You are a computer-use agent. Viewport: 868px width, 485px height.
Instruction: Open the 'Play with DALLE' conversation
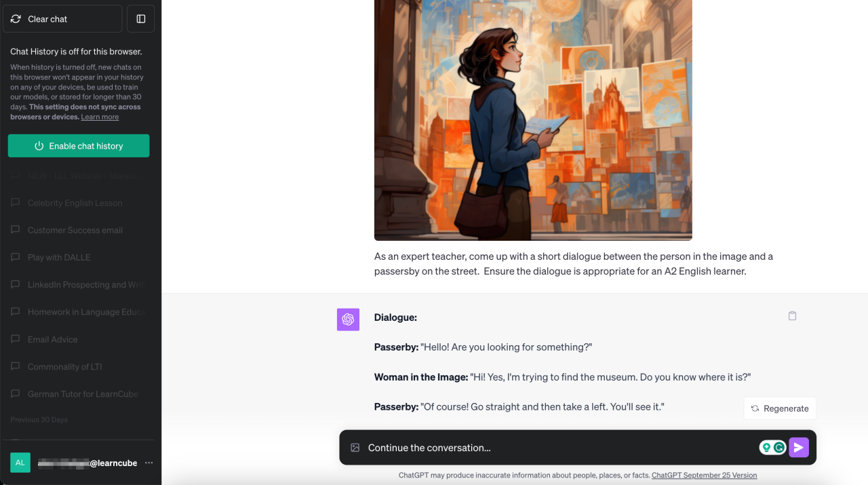click(58, 257)
